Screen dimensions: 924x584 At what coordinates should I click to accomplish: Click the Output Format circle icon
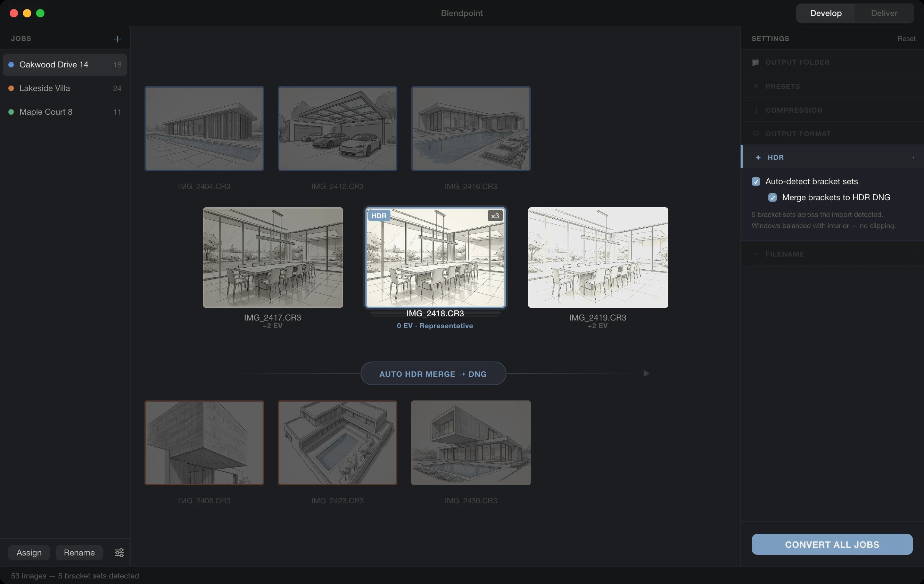click(756, 133)
